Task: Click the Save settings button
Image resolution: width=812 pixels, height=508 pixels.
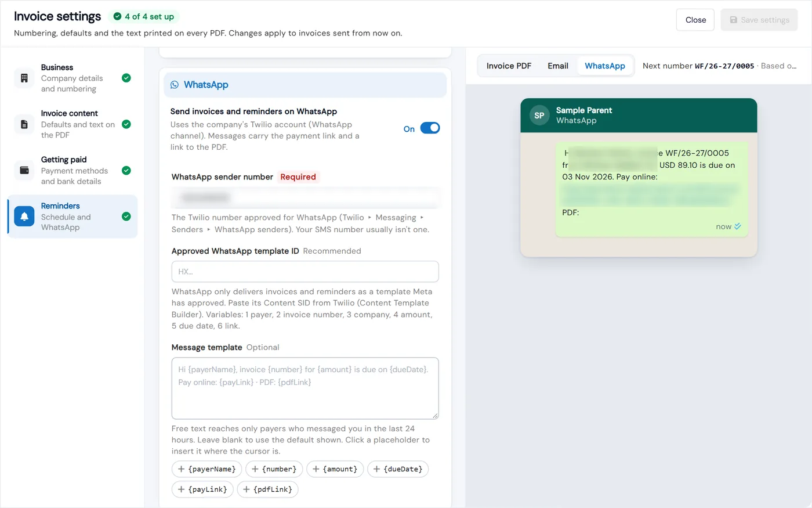Action: (x=759, y=20)
